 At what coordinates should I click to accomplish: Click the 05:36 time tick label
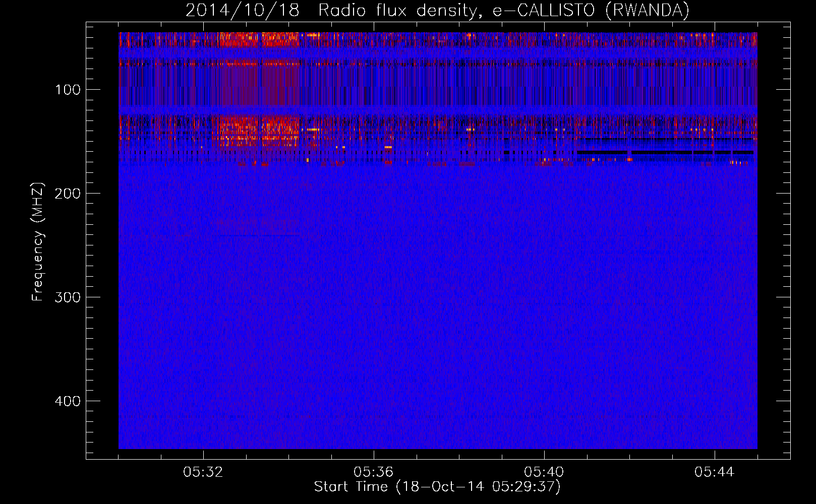[374, 472]
